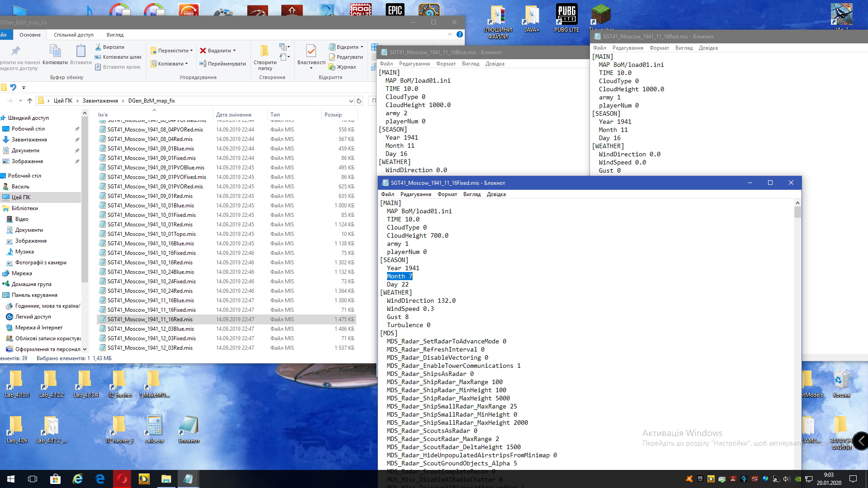Click the red Видалити delete icon
This screenshot has height=488, width=868.
203,51
